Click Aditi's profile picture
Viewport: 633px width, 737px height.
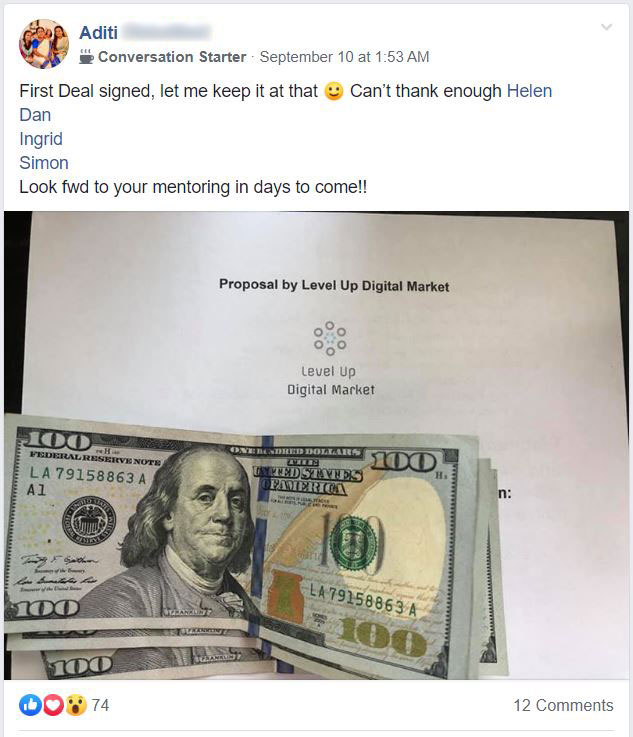click(x=44, y=44)
